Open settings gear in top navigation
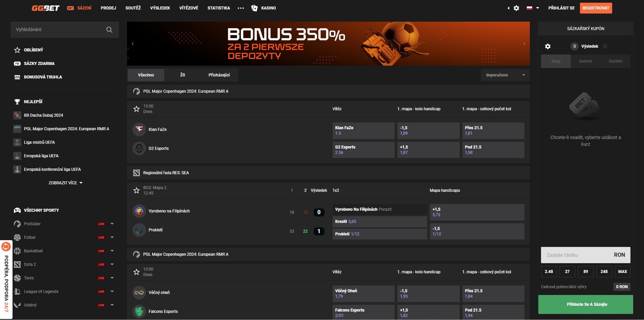Image resolution: width=644 pixels, height=320 pixels. tap(516, 8)
